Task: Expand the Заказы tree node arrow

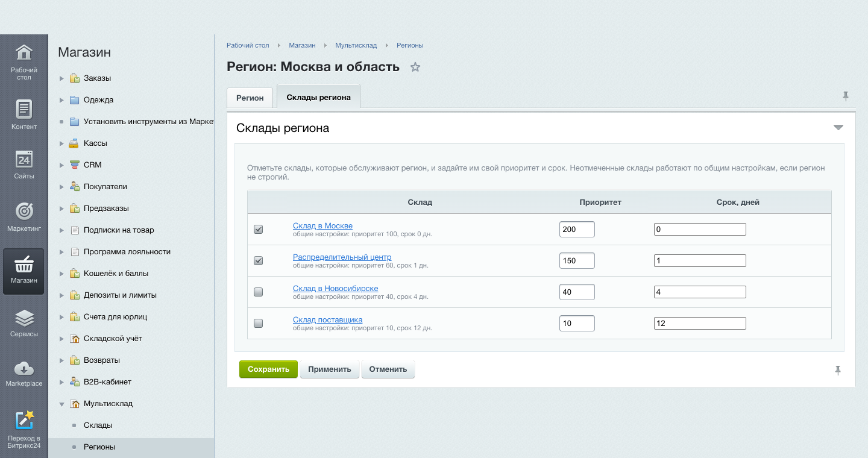Action: click(61, 78)
